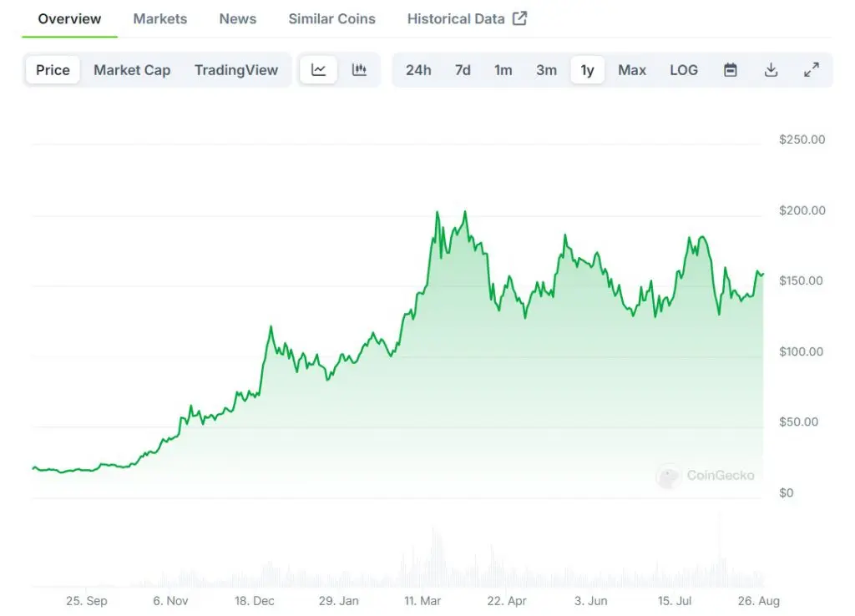Set time range to 24h

pos(418,70)
